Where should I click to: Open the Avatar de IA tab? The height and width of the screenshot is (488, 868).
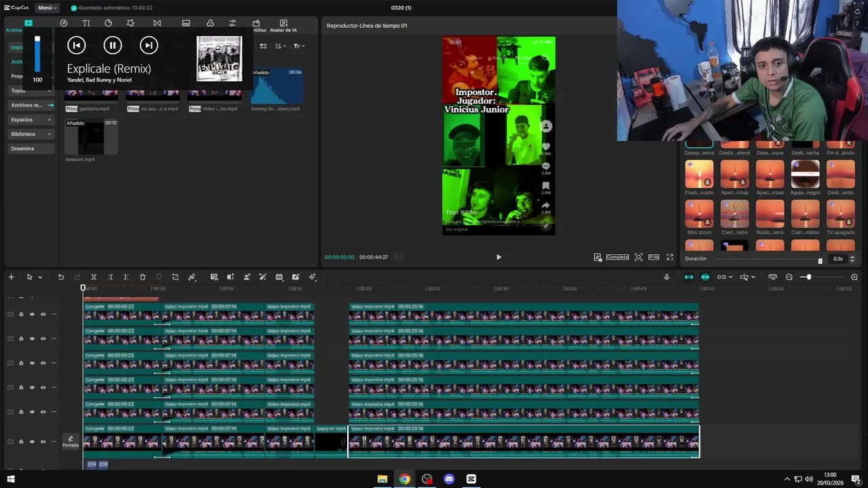click(x=283, y=26)
